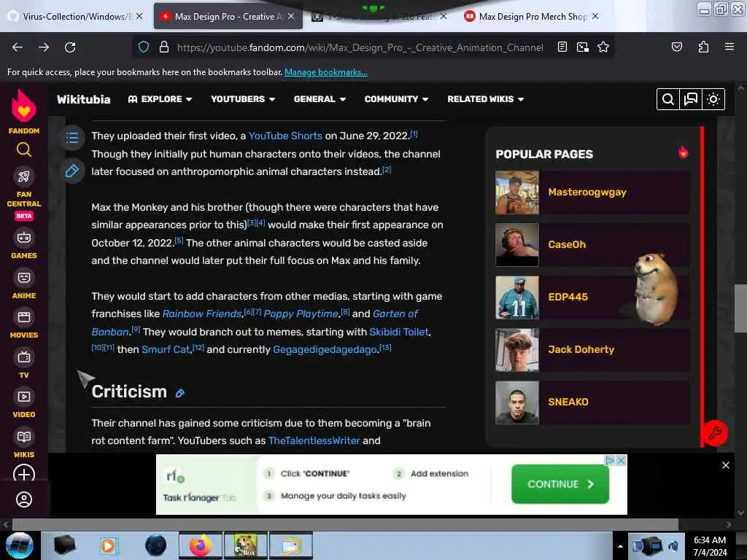Open tracking protection shield icon
This screenshot has width=747, height=560.
coord(144,47)
